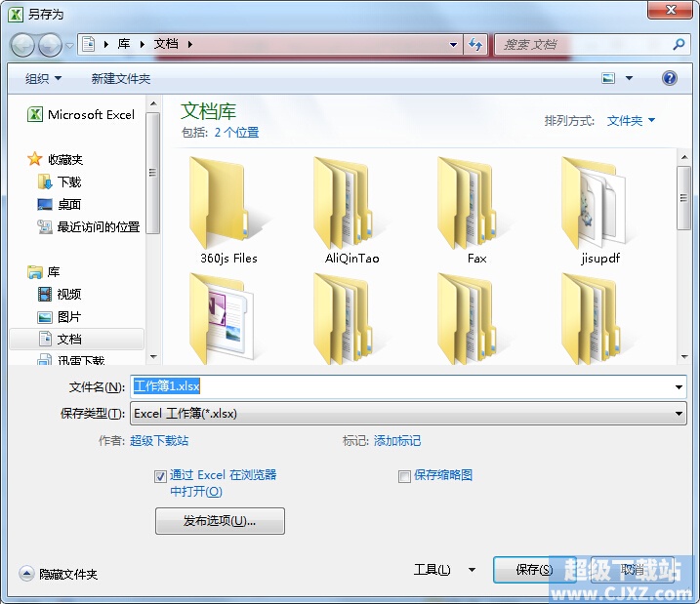Select 最近访问的位置 in favorites
The width and height of the screenshot is (700, 604).
[89, 226]
